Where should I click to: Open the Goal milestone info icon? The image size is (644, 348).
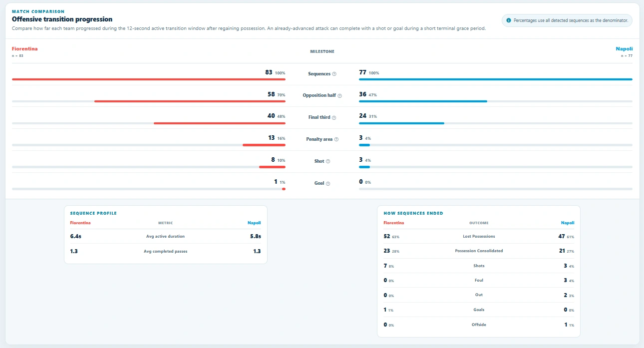(x=328, y=183)
